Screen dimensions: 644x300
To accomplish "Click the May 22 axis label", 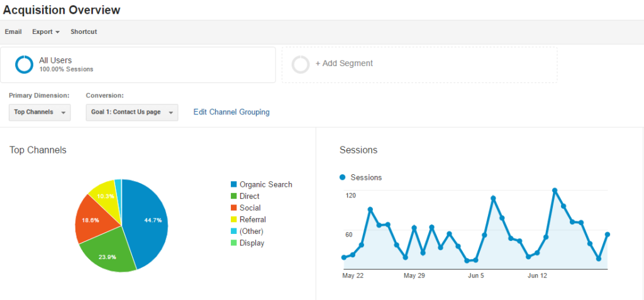I will pos(353,275).
